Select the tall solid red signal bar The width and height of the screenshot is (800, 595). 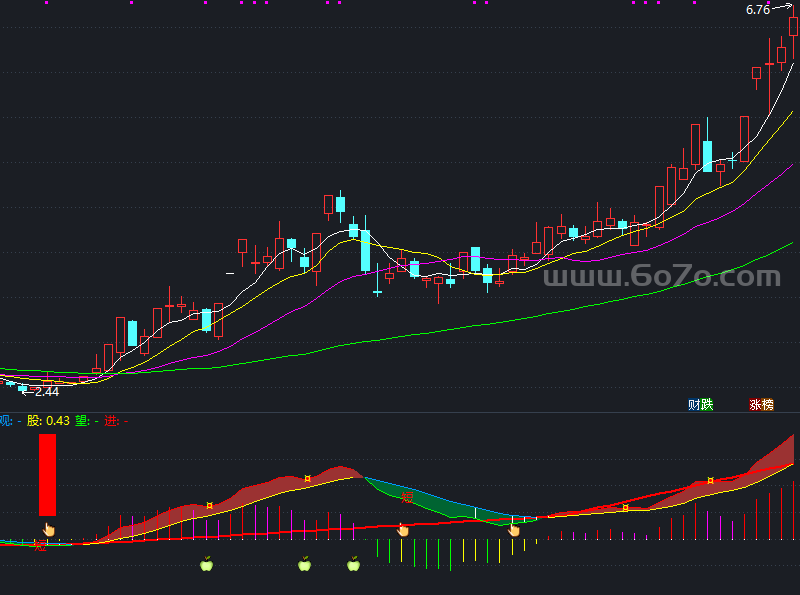[x=47, y=475]
